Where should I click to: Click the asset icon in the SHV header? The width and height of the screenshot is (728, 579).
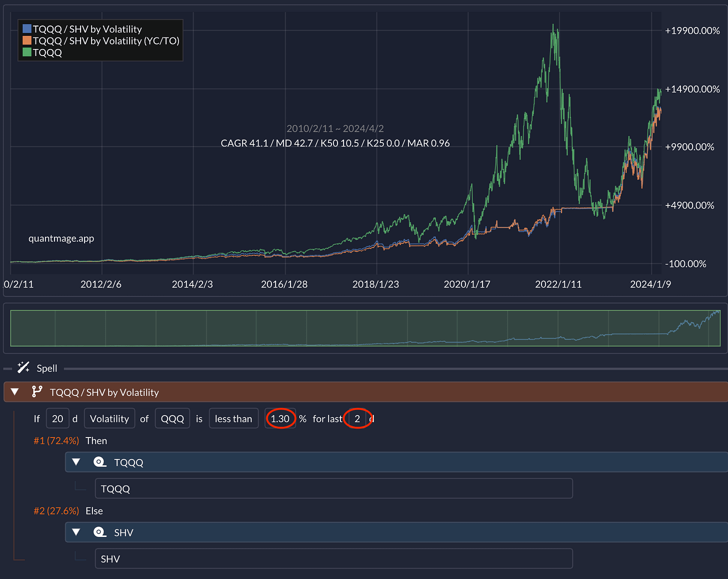coord(100,532)
